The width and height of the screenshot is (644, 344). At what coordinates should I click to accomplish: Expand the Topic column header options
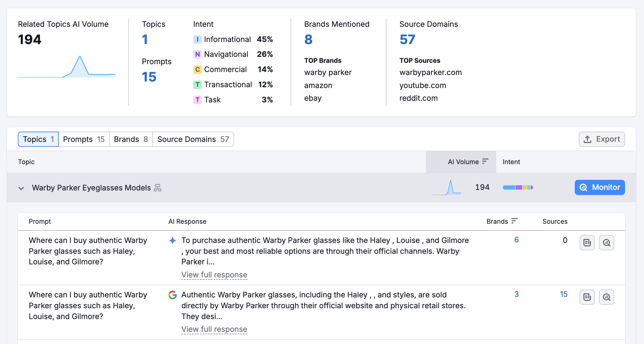(x=26, y=162)
